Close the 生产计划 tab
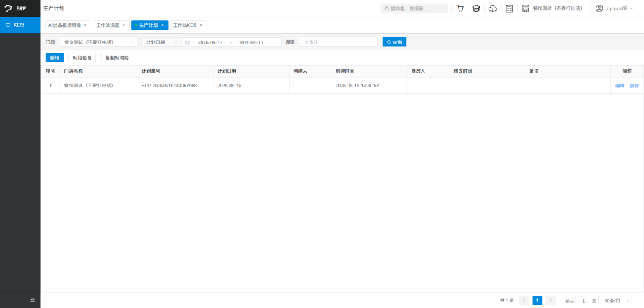The height and width of the screenshot is (308, 644). [x=162, y=25]
